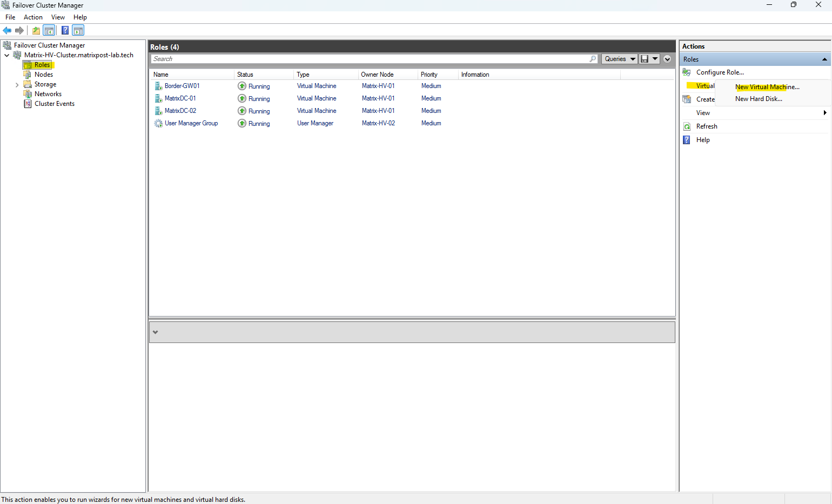Click Matrix-HV-01 owner in the MatrixDC-02 row

pos(378,111)
